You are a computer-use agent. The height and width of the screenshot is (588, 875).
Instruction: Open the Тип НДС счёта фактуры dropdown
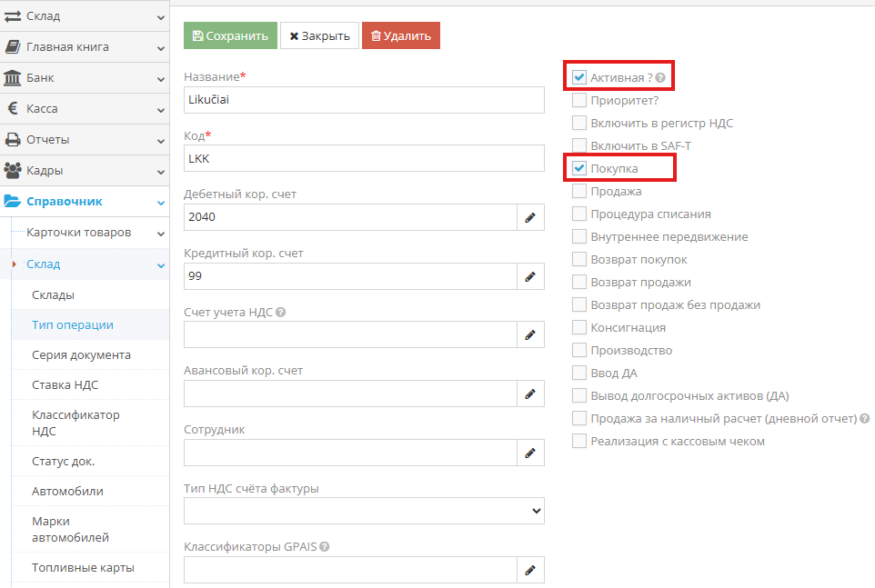click(364, 512)
